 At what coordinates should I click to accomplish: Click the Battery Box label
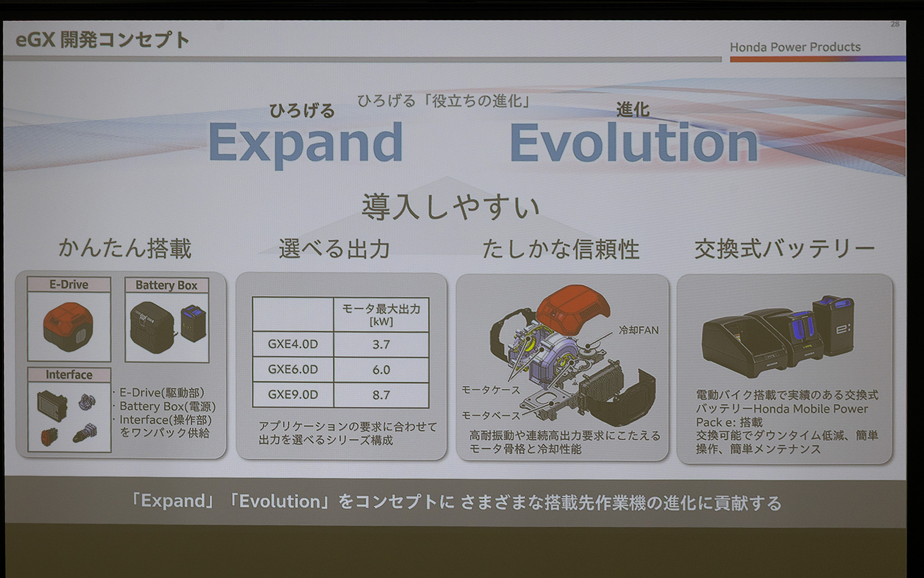click(167, 285)
